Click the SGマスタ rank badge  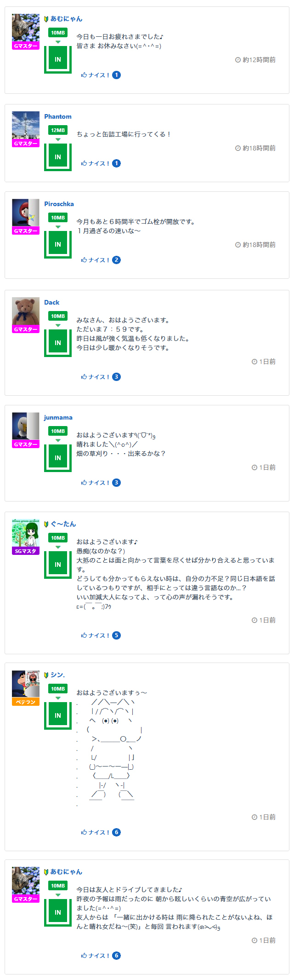[x=26, y=551]
